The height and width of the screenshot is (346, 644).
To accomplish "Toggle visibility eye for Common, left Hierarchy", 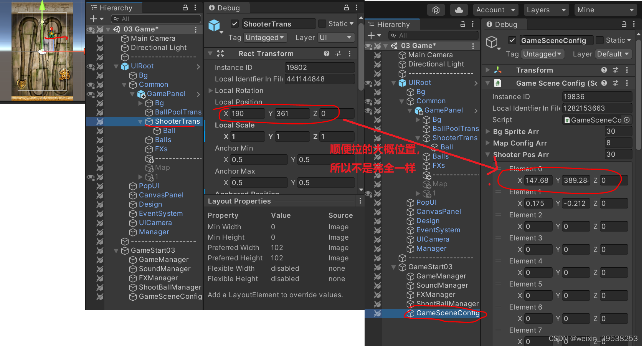I will pyautogui.click(x=91, y=85).
